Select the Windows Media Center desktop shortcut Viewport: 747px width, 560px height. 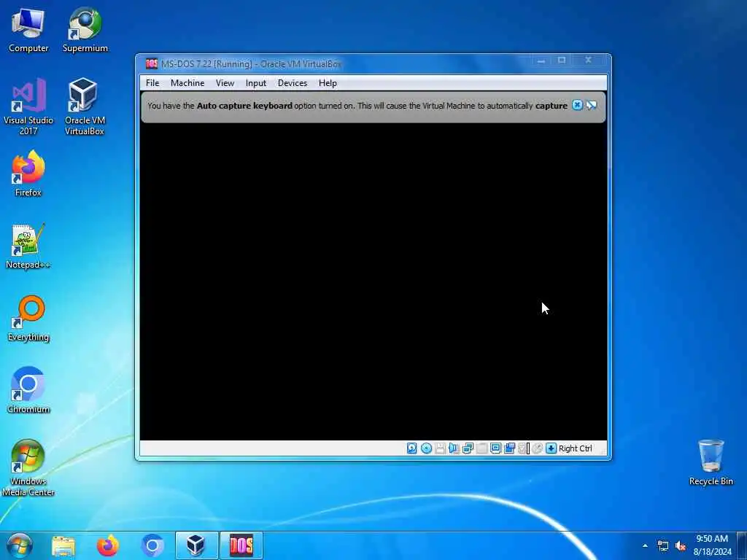pyautogui.click(x=28, y=467)
